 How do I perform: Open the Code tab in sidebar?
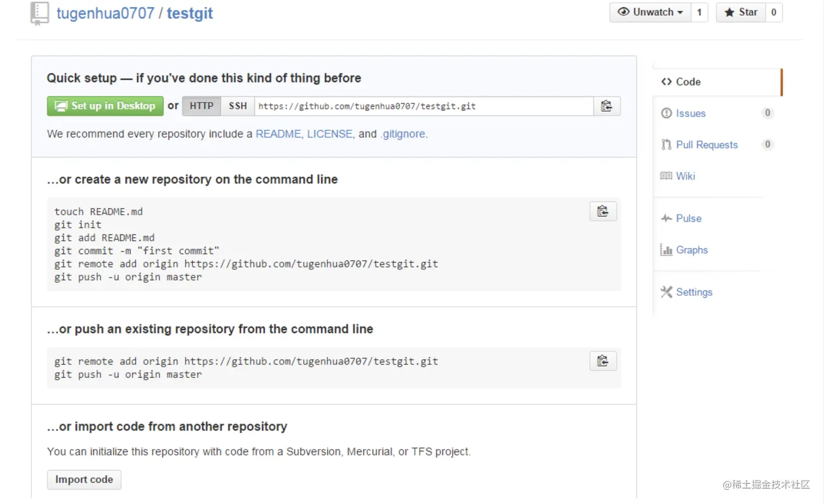click(x=688, y=82)
